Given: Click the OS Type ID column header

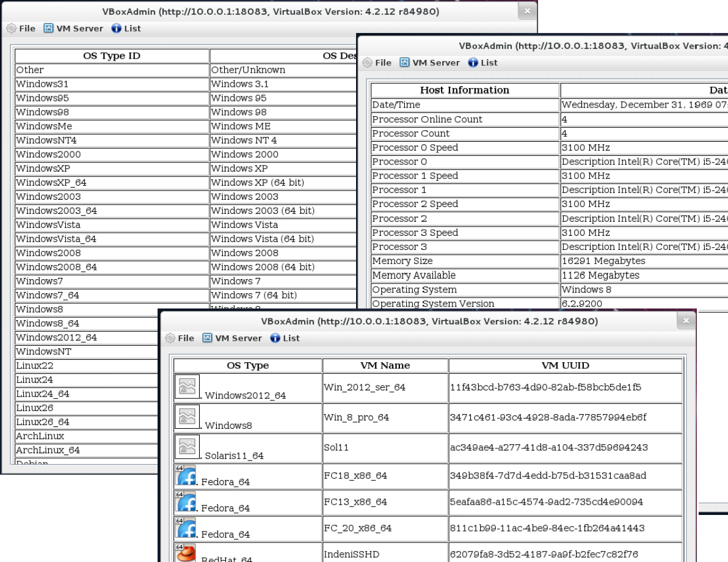Looking at the screenshot, I should point(111,56).
